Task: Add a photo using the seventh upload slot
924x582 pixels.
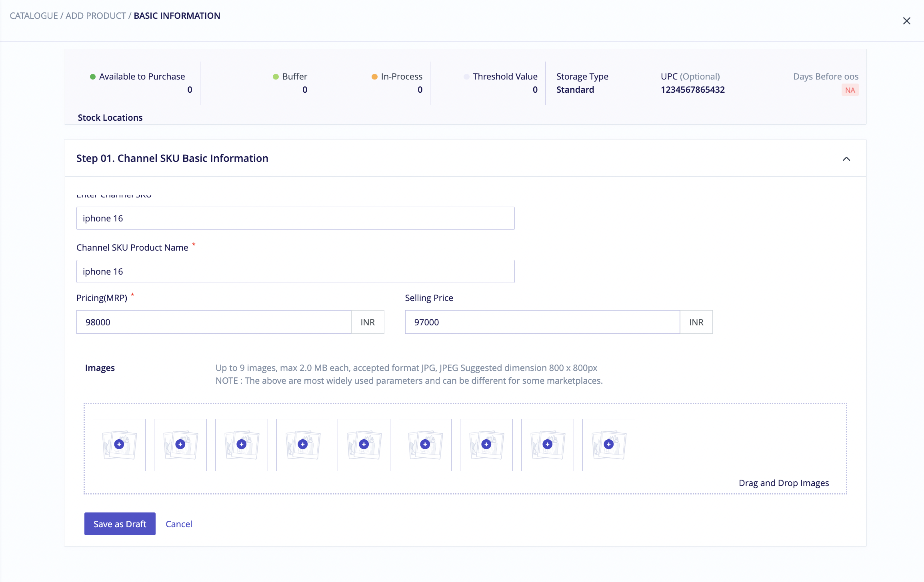Action: point(486,445)
